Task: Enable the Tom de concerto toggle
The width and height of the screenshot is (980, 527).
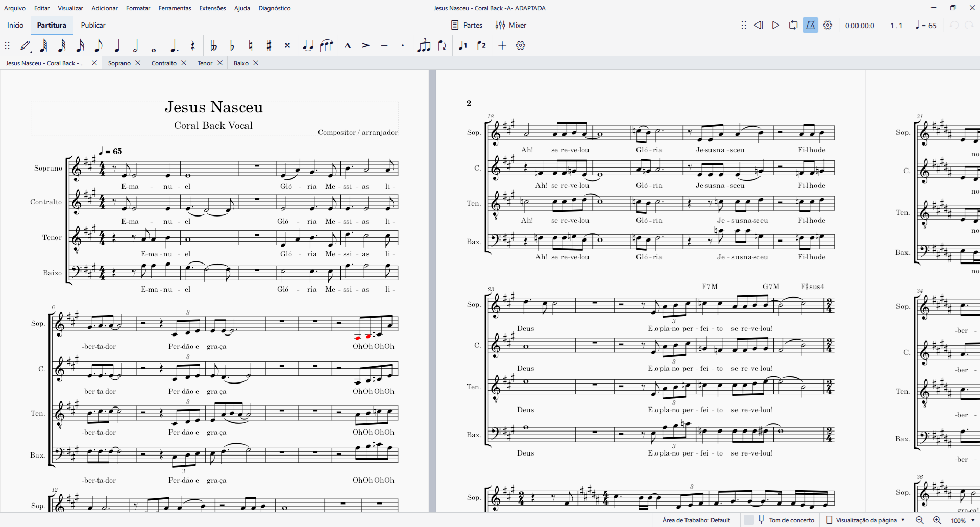Action: pos(749,520)
